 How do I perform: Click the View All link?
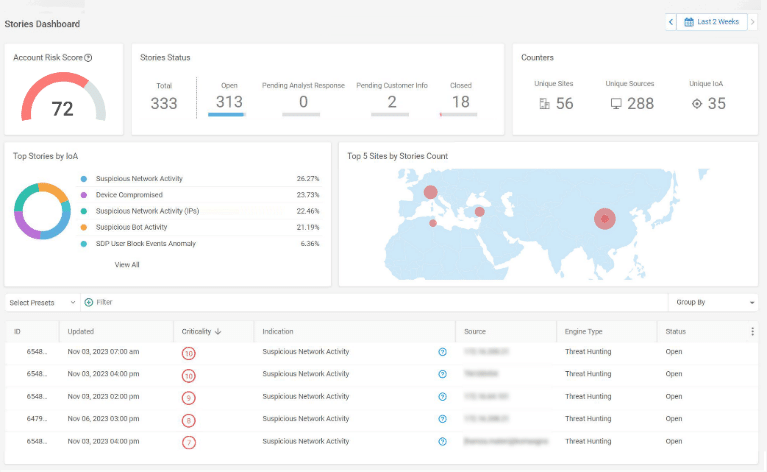pyautogui.click(x=127, y=265)
